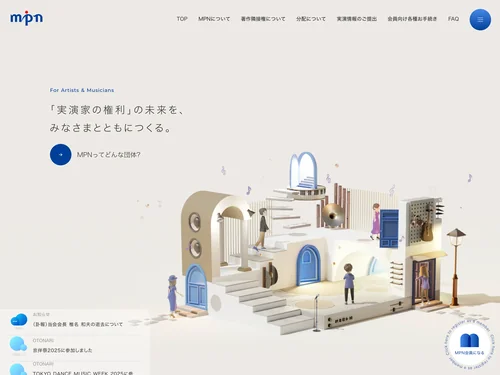Screen dimensions: 500x375
Task: Click the bubble icon beside TOKYO DANCE MUSIC WEEK
Action: coord(18,369)
